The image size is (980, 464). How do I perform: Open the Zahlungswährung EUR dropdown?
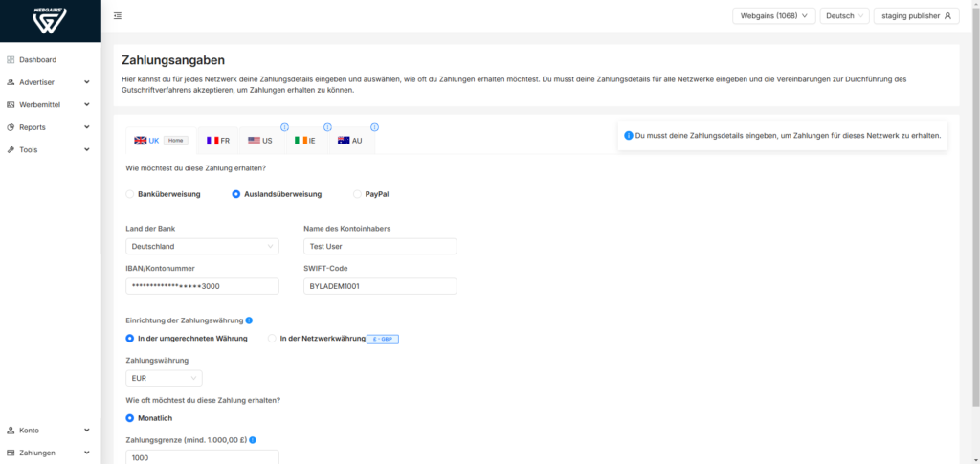click(164, 378)
